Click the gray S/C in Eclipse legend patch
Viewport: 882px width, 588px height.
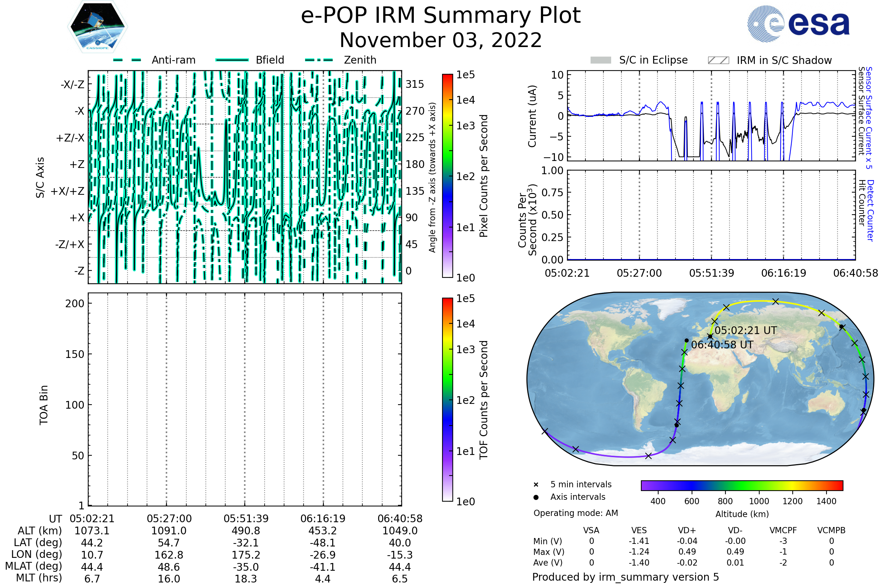pyautogui.click(x=600, y=60)
